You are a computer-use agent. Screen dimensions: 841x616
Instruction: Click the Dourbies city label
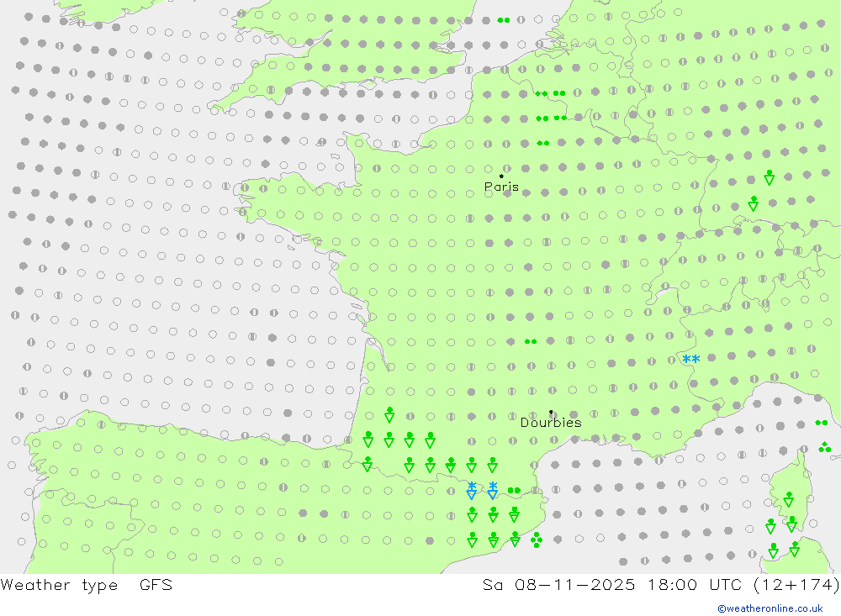pyautogui.click(x=551, y=423)
